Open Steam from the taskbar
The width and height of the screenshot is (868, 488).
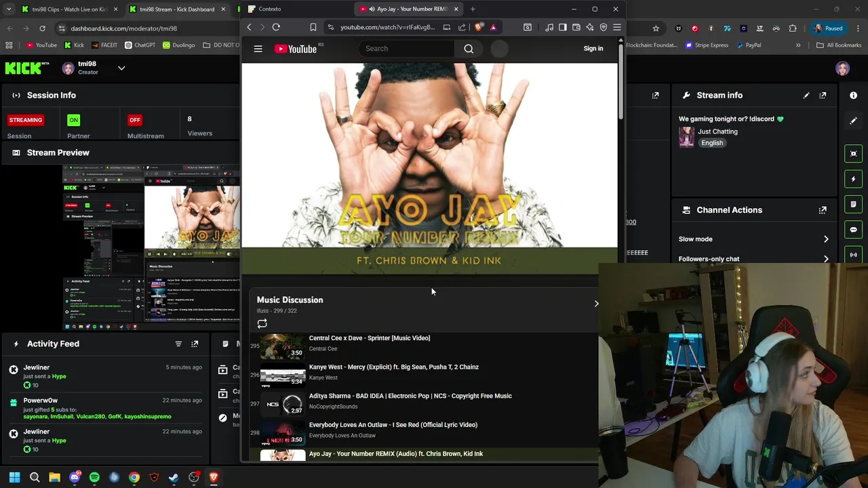(x=174, y=477)
